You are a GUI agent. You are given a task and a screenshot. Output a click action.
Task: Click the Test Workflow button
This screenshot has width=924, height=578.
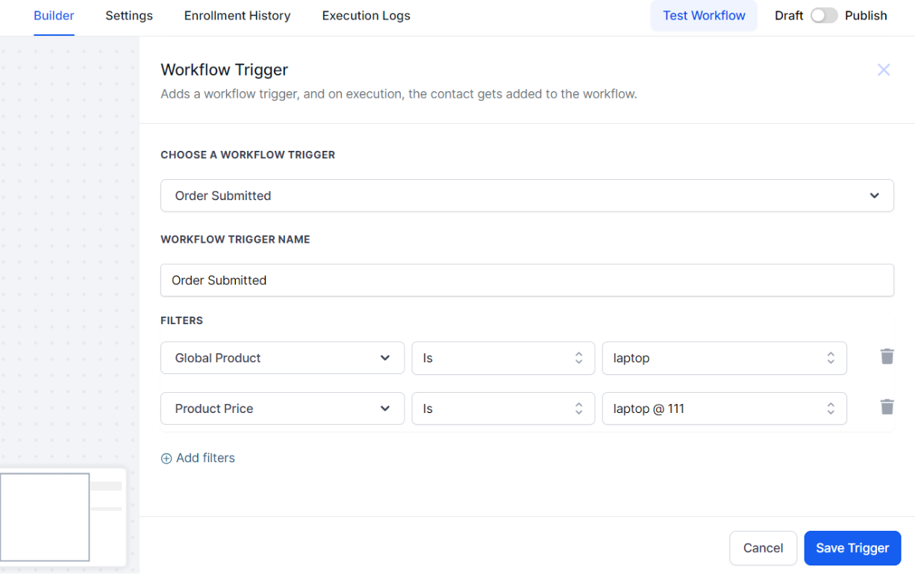(x=704, y=16)
